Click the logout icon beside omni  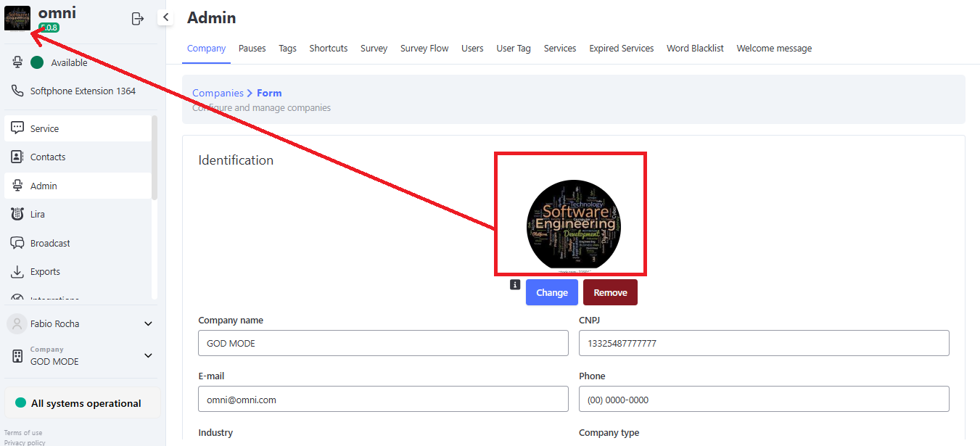click(x=138, y=18)
